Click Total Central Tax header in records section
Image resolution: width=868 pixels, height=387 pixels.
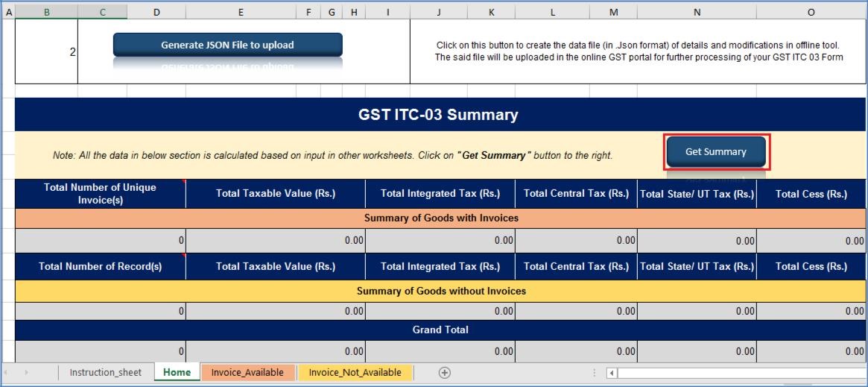(576, 266)
